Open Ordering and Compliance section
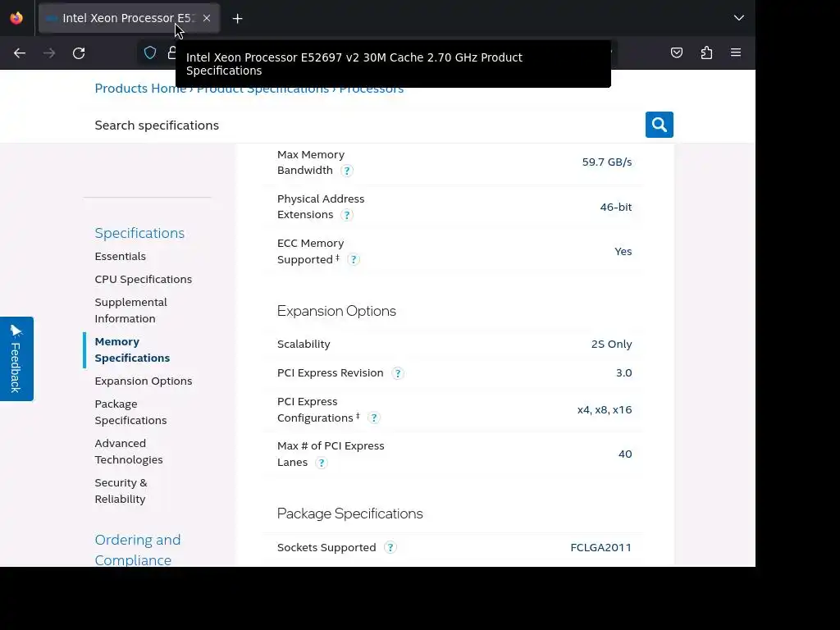The width and height of the screenshot is (840, 630). [x=137, y=550]
